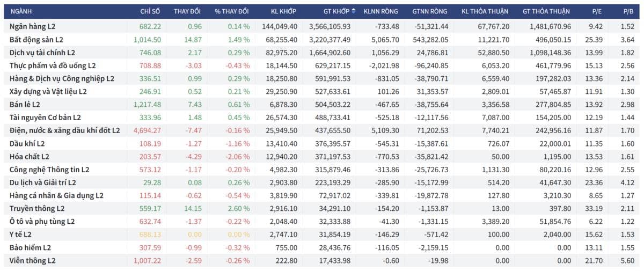The image size is (644, 271).
Task: Open the Bất động sản L2 sector
Action: [36, 39]
